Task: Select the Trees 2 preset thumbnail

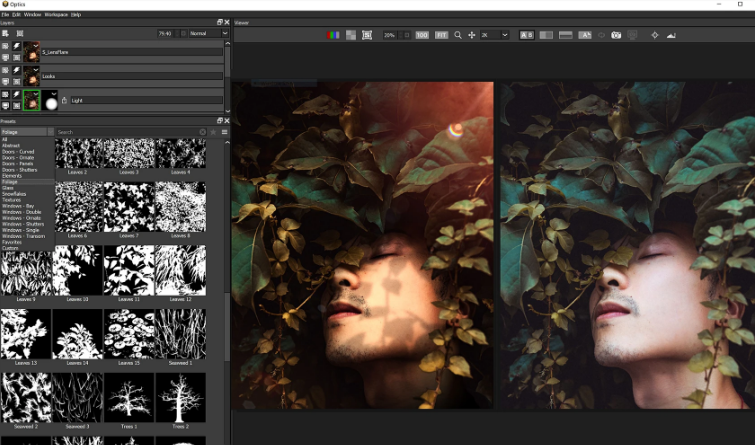Action: pos(181,397)
